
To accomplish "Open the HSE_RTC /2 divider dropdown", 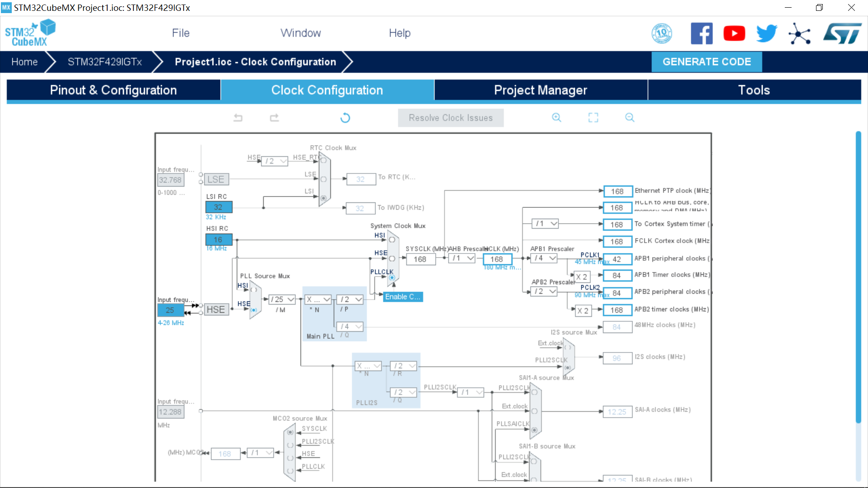I will point(275,161).
